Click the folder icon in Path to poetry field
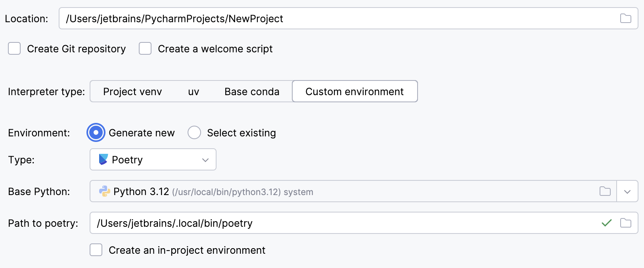This screenshot has height=268, width=644. coord(625,223)
